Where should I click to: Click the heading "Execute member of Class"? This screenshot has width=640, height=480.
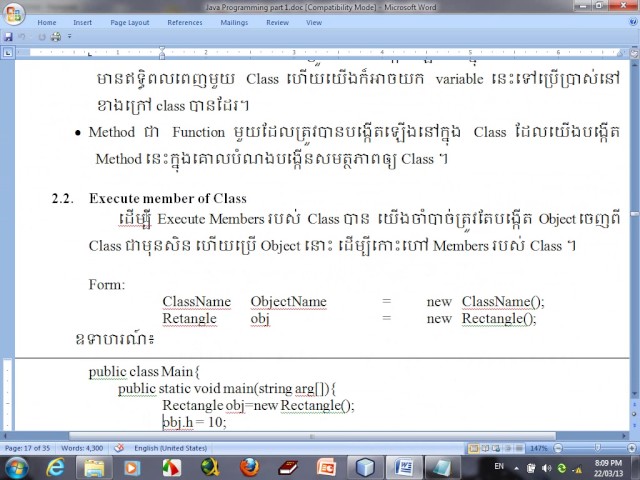(x=168, y=198)
